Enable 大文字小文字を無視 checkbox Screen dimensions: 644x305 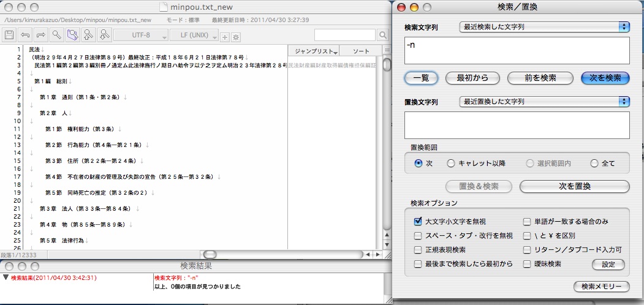pyautogui.click(x=418, y=222)
